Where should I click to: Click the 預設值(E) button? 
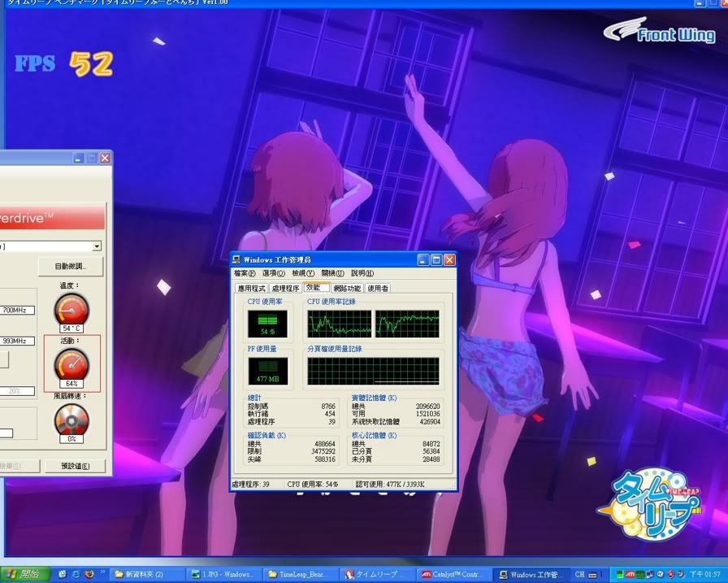[76, 466]
